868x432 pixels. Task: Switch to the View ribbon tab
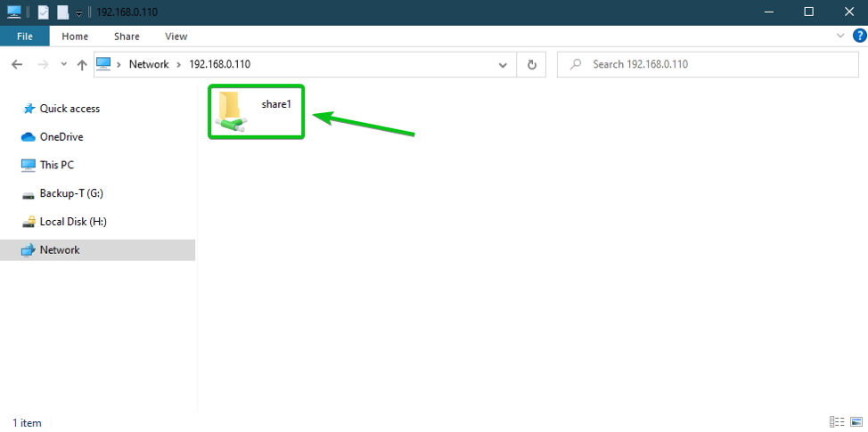(176, 37)
